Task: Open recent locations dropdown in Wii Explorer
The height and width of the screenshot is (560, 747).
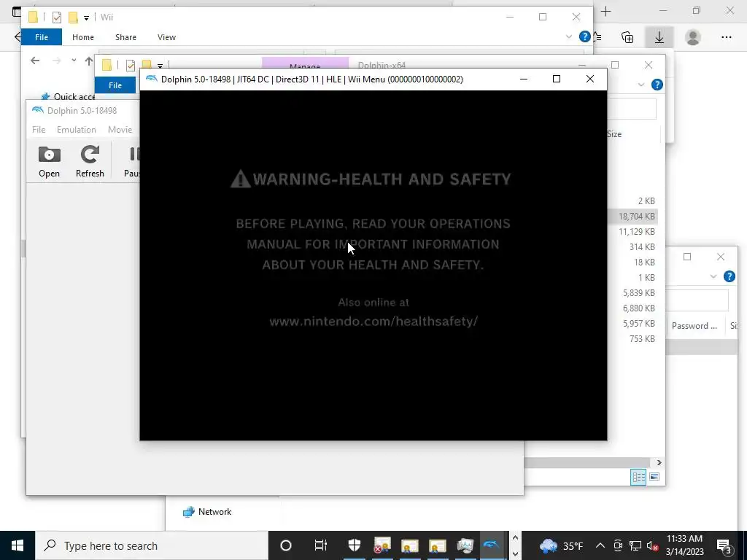Action: pyautogui.click(x=74, y=61)
